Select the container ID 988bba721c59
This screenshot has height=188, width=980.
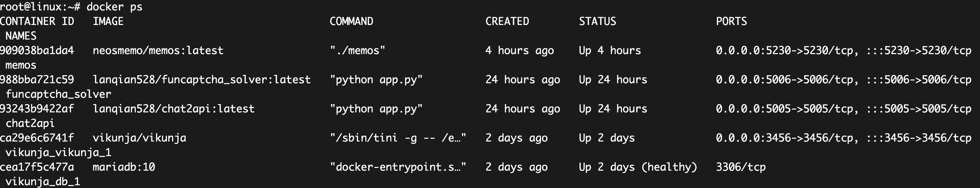[x=37, y=80]
